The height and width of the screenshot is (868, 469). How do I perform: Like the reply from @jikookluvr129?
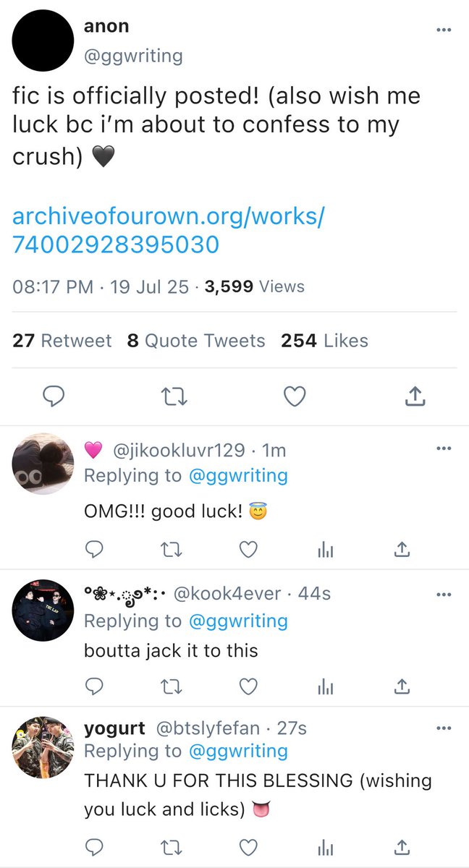coord(248,550)
